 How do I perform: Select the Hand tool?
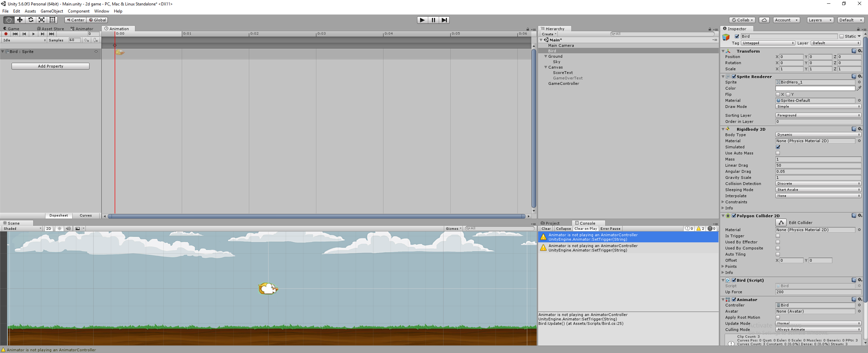(9, 20)
